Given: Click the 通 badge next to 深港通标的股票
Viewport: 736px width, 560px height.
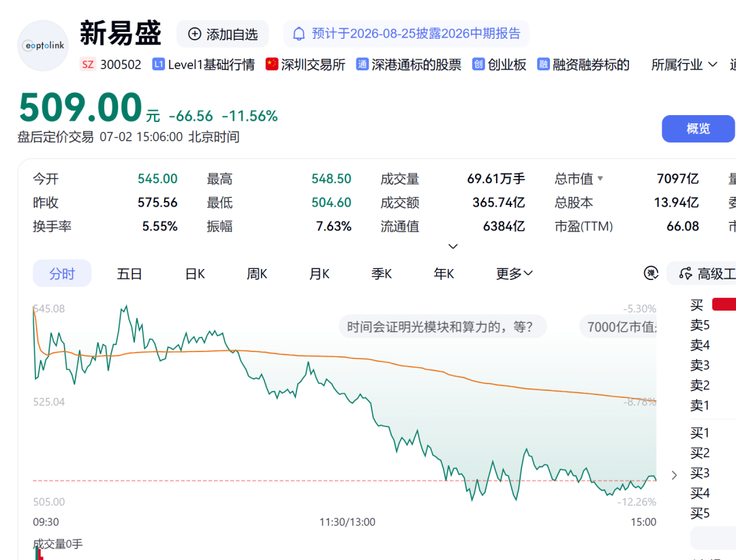Looking at the screenshot, I should tap(362, 64).
